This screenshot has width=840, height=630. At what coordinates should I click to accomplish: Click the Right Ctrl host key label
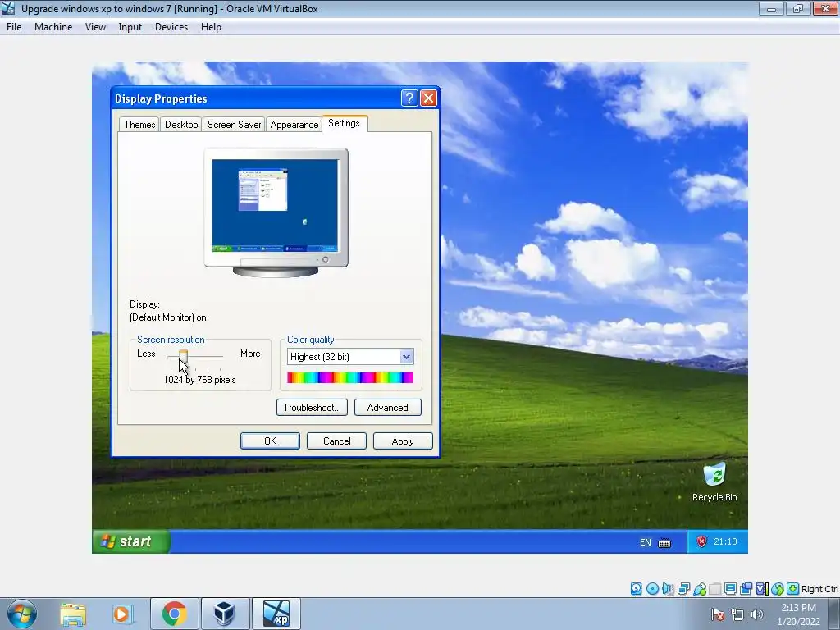point(820,589)
